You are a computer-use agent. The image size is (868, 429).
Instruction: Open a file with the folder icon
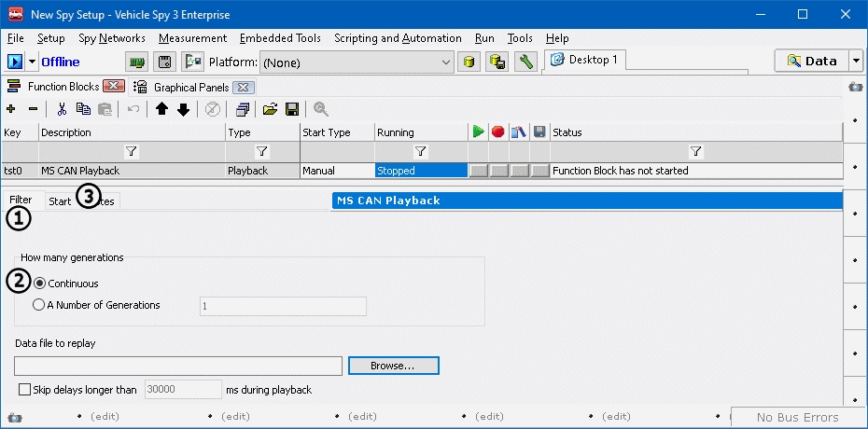pyautogui.click(x=271, y=109)
